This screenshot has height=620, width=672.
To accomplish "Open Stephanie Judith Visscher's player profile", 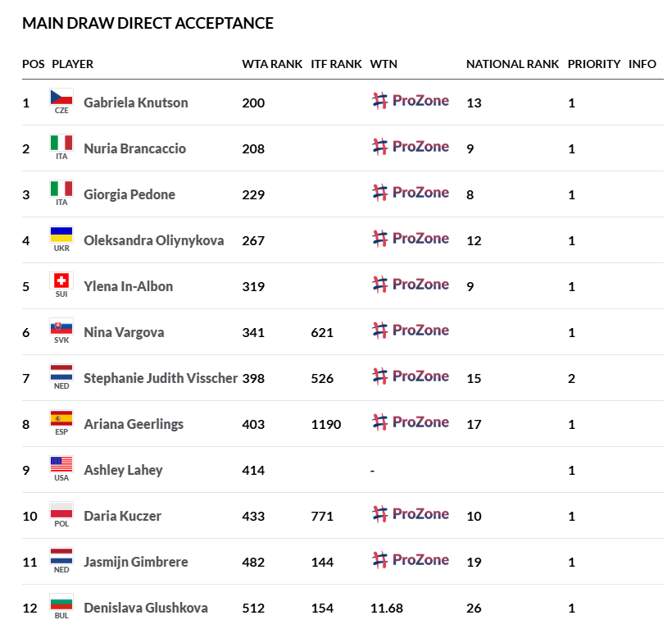I will 161,378.
